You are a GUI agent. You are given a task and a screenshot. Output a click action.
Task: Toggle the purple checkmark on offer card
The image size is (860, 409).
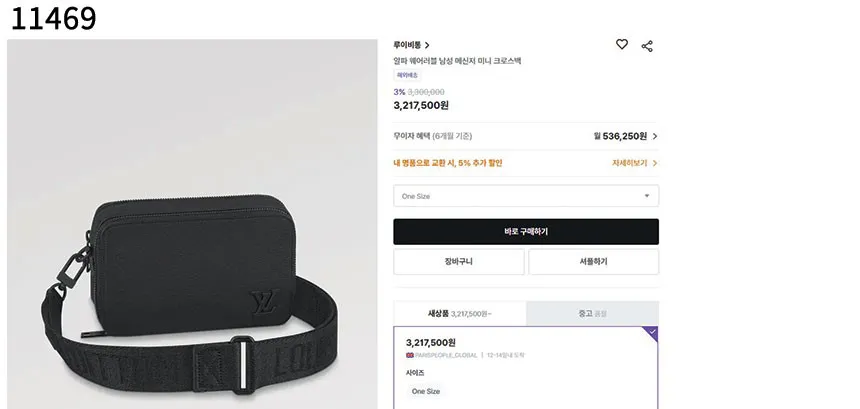point(652,332)
